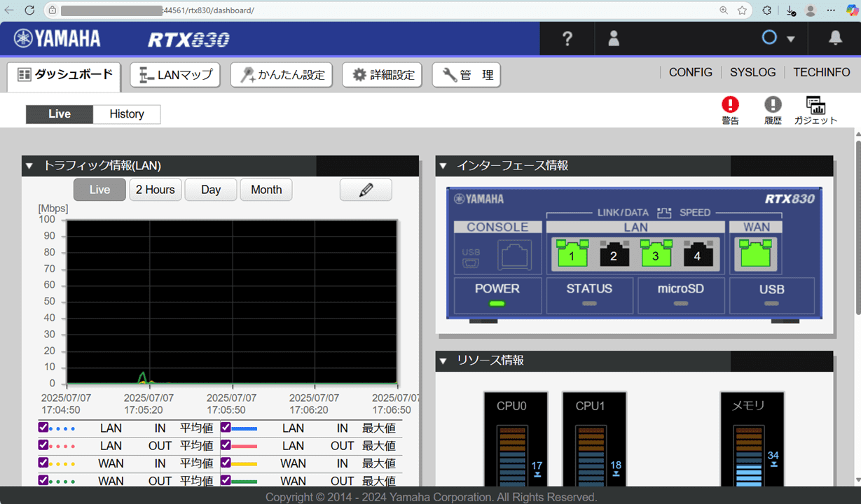Select LAN port 2 on router image
This screenshot has width=861, height=504.
pos(614,253)
